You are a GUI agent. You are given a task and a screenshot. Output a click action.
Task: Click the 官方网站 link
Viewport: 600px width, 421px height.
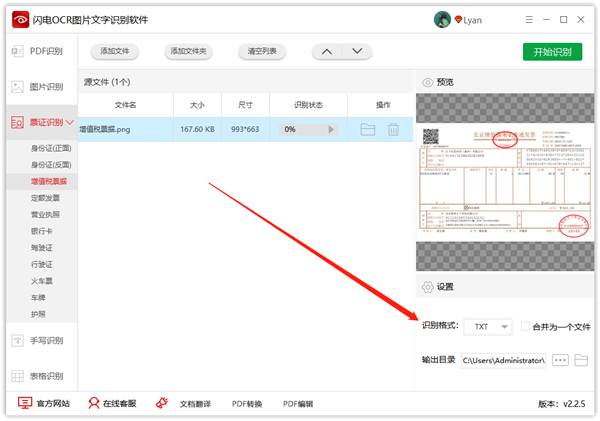[45, 404]
